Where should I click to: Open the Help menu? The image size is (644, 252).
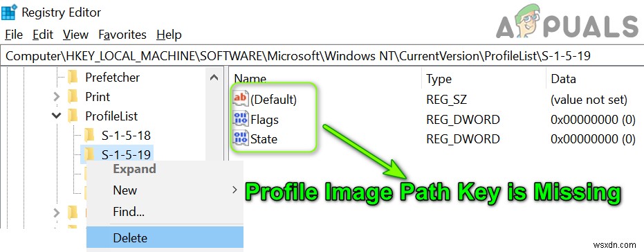169,35
